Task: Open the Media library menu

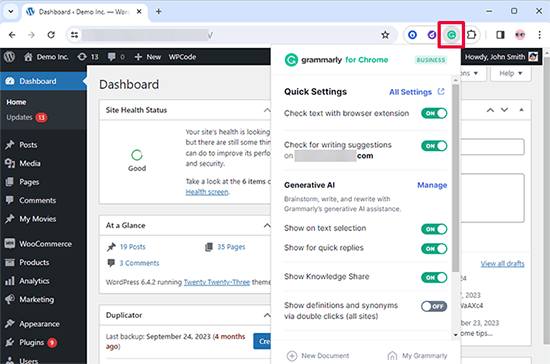Action: point(29,163)
